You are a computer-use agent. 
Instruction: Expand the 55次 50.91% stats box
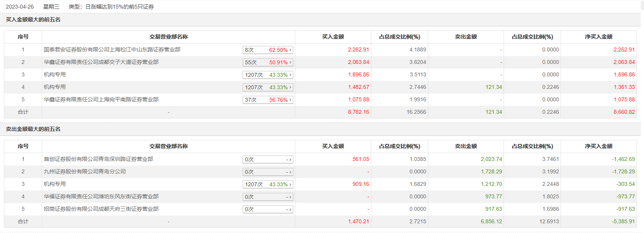click(268, 62)
